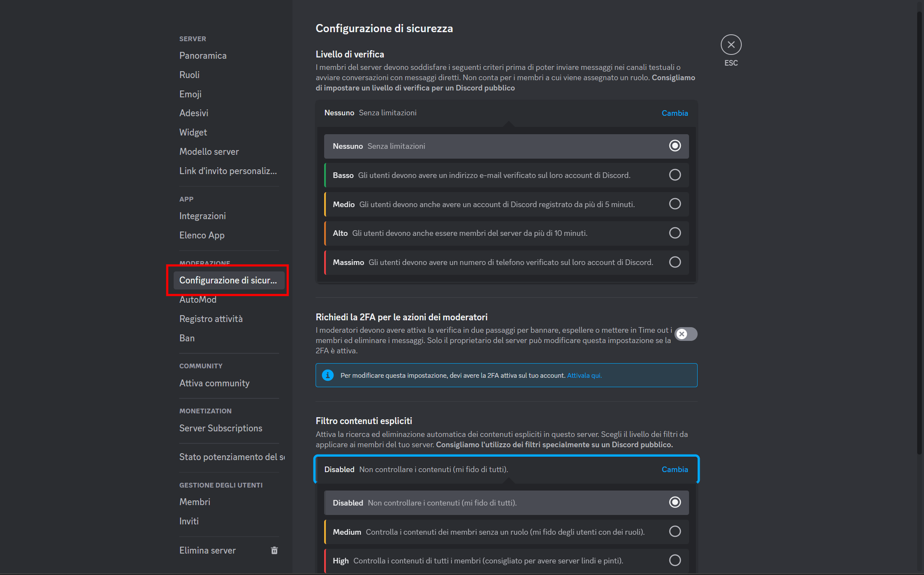
Task: Select the Basso verification level radio button
Action: (x=675, y=175)
